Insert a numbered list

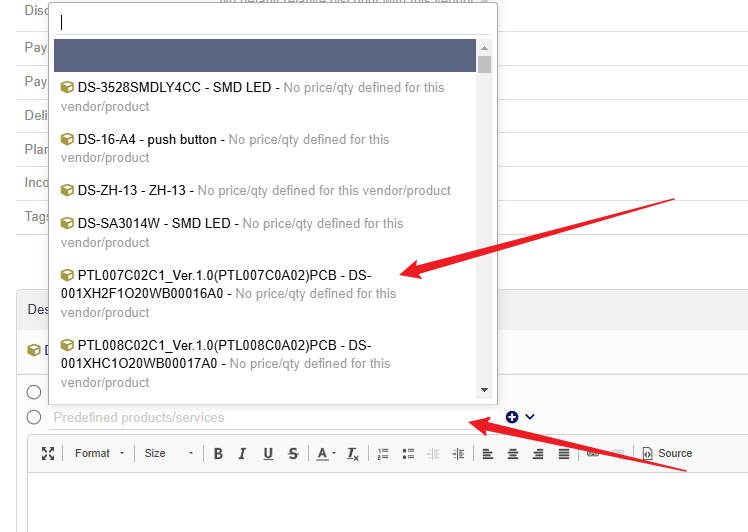[383, 453]
